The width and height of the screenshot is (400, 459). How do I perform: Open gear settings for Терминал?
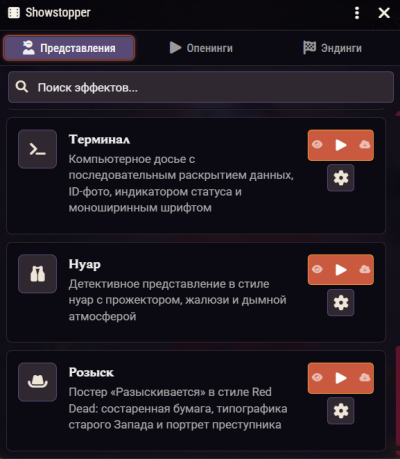(x=341, y=178)
